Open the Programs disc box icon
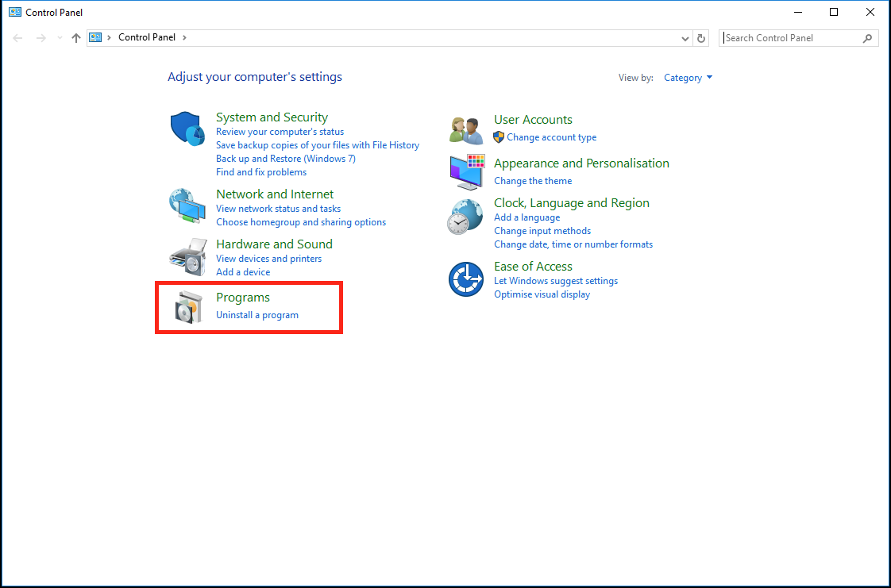The width and height of the screenshot is (891, 588). click(x=188, y=307)
